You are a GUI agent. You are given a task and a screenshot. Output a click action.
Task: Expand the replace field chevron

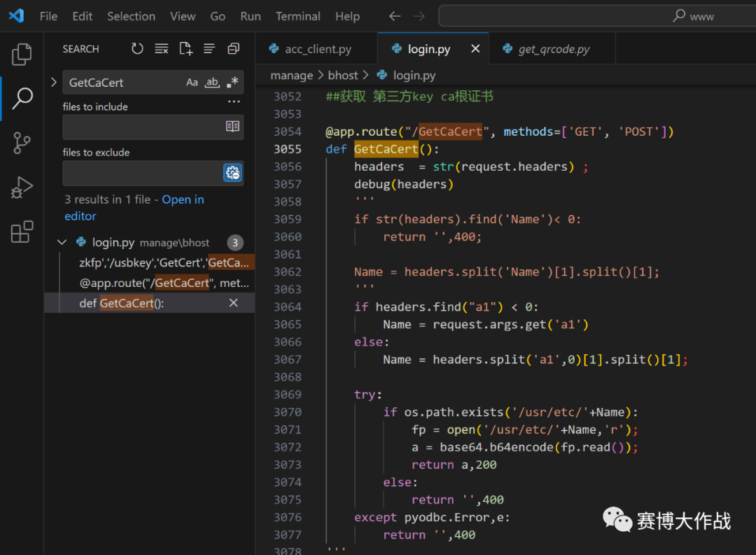(x=54, y=83)
